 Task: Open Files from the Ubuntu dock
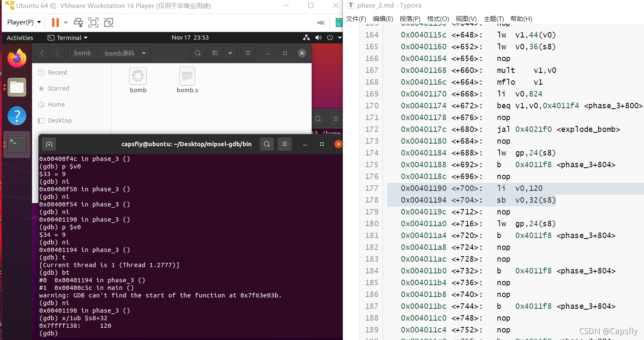[17, 87]
